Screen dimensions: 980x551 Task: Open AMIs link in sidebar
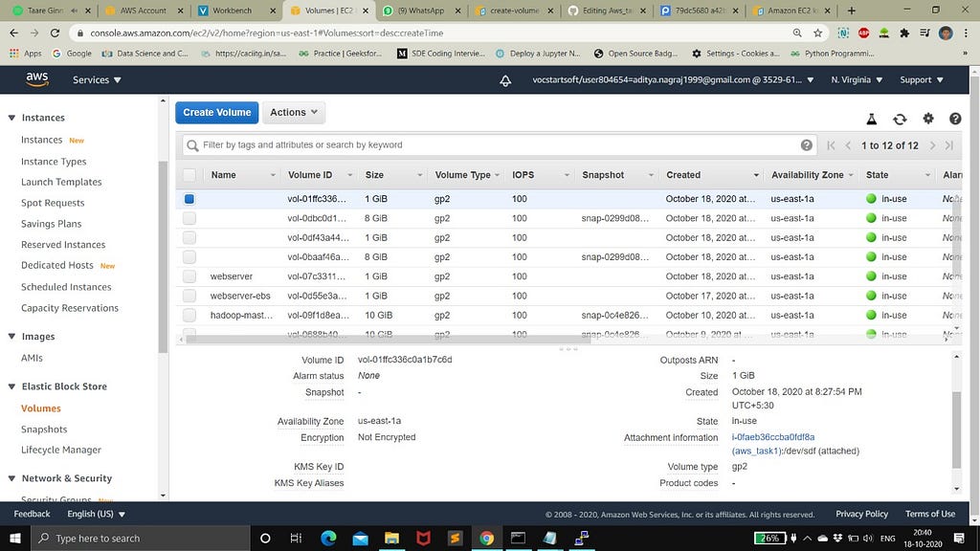(32, 358)
